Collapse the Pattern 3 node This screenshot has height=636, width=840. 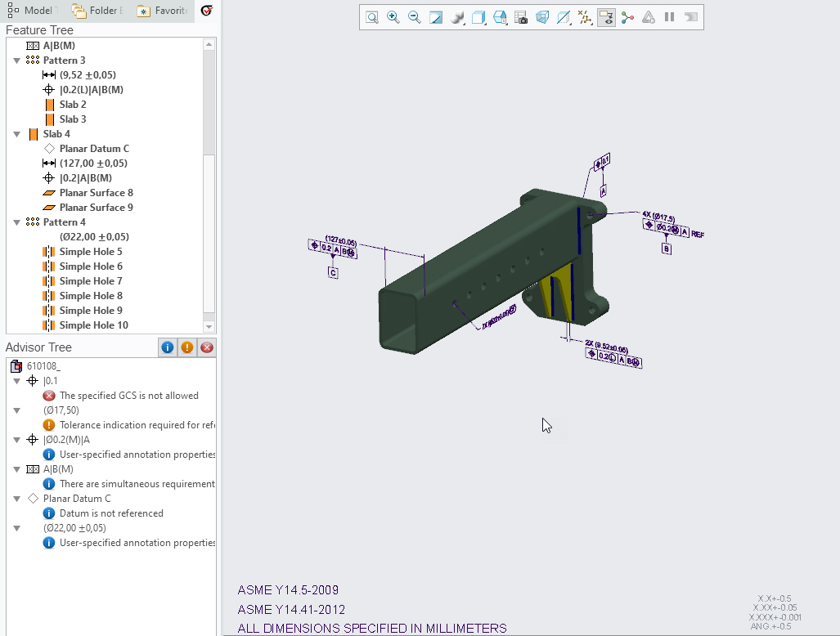pos(16,60)
